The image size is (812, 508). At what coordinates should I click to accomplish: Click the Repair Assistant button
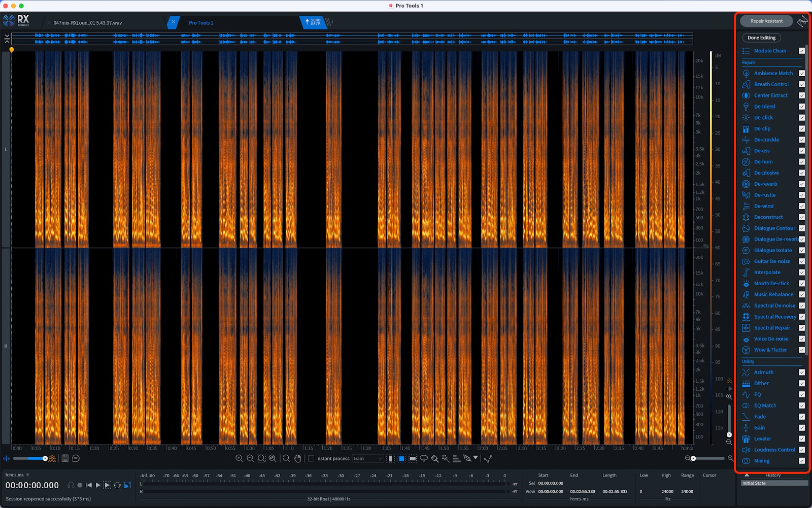coord(766,21)
